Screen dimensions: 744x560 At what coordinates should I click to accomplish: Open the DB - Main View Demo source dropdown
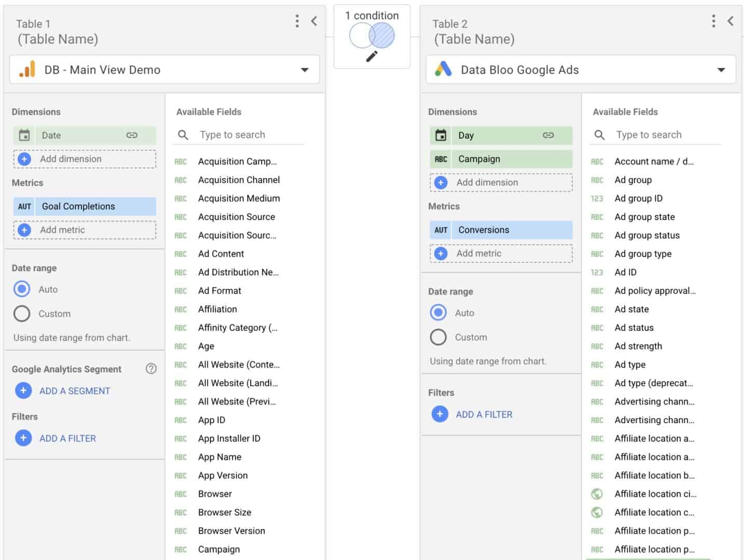point(305,69)
